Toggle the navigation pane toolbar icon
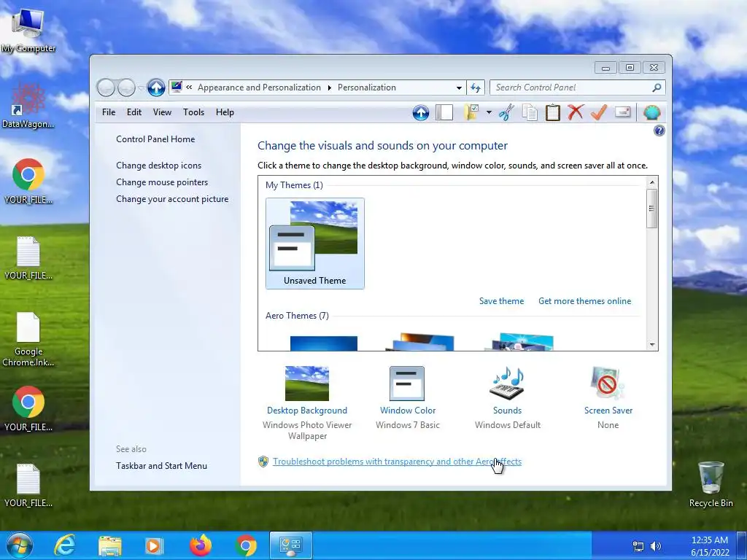This screenshot has width=747, height=560. (444, 113)
